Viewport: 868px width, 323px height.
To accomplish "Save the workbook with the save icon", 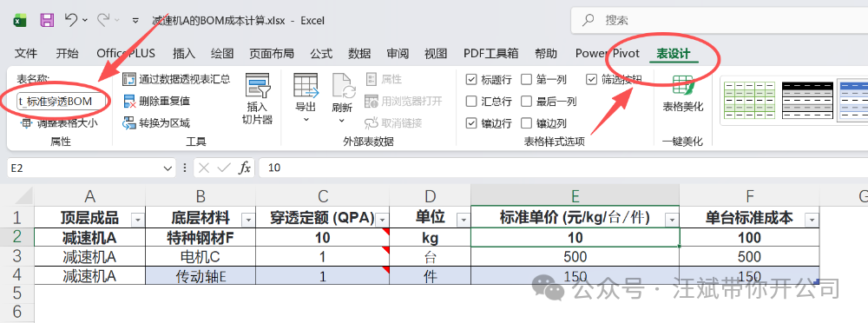I will click(47, 21).
